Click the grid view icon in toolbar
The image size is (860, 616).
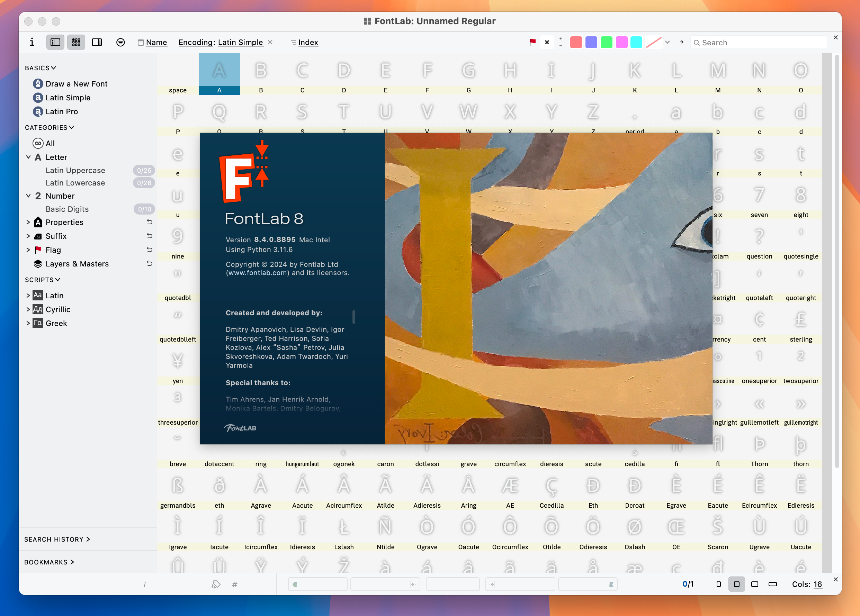[x=75, y=42]
